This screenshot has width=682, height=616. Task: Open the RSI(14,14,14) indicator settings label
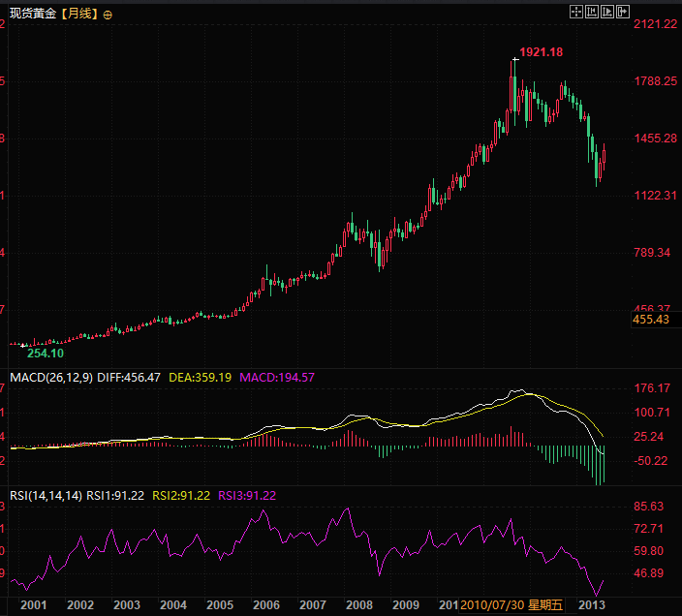pos(46,495)
